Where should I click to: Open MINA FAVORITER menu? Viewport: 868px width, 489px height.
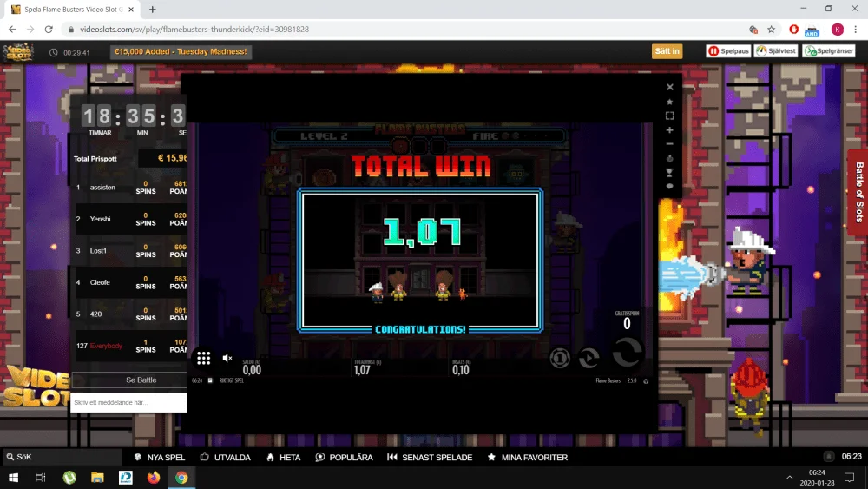[x=528, y=458]
